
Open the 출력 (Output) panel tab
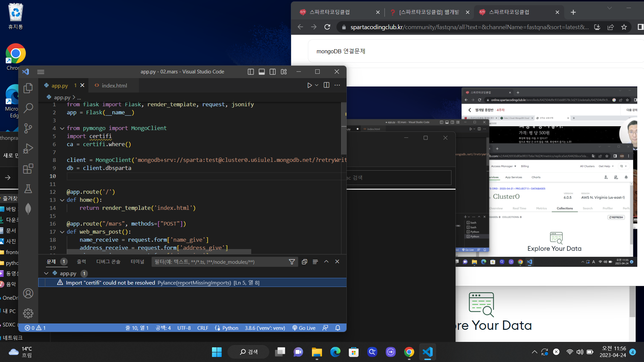click(x=81, y=261)
